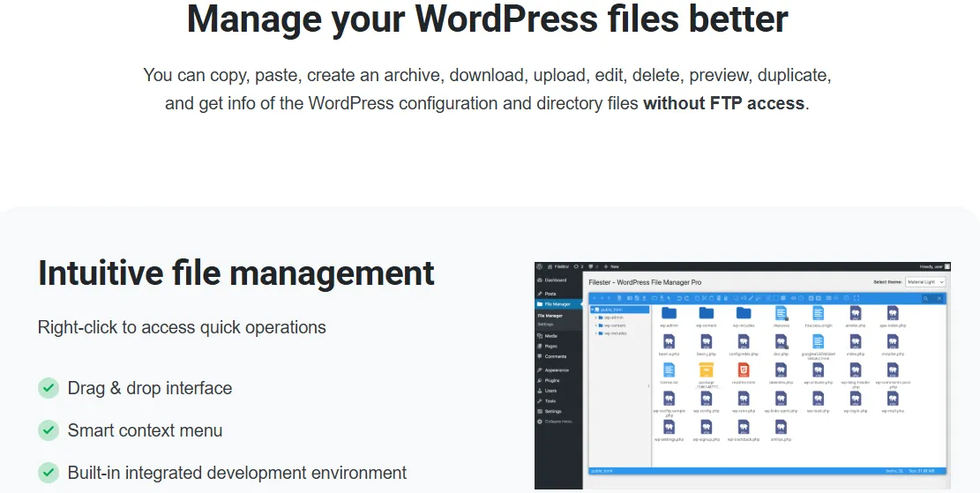Click the back arrow in file manager toolbar

coord(595,298)
